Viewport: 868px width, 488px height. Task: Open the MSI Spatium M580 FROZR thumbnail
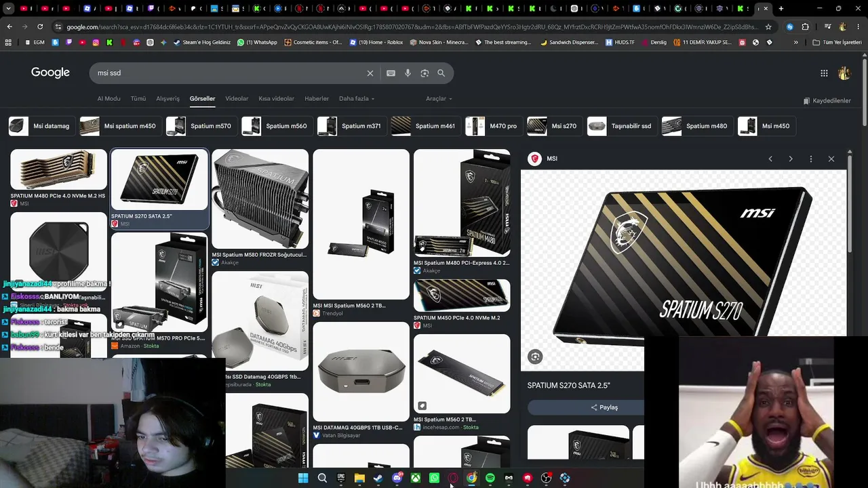click(x=260, y=199)
